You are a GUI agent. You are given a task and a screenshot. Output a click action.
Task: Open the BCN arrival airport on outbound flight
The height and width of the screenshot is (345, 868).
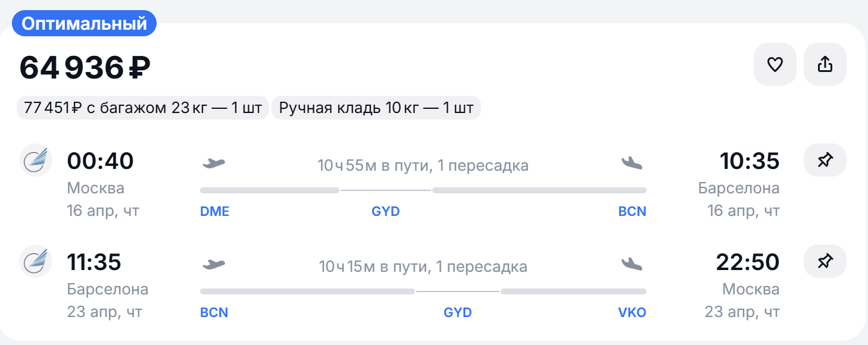click(x=632, y=212)
